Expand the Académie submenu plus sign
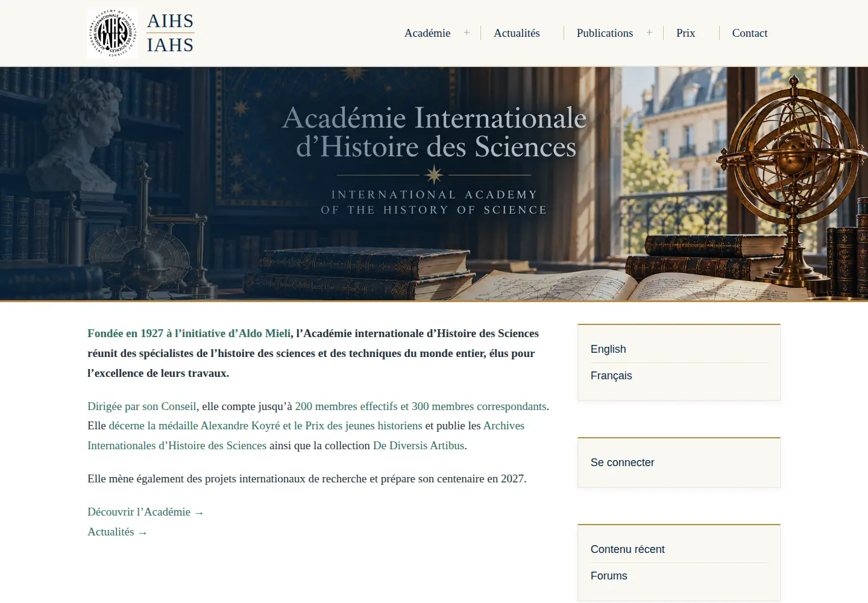 point(467,33)
